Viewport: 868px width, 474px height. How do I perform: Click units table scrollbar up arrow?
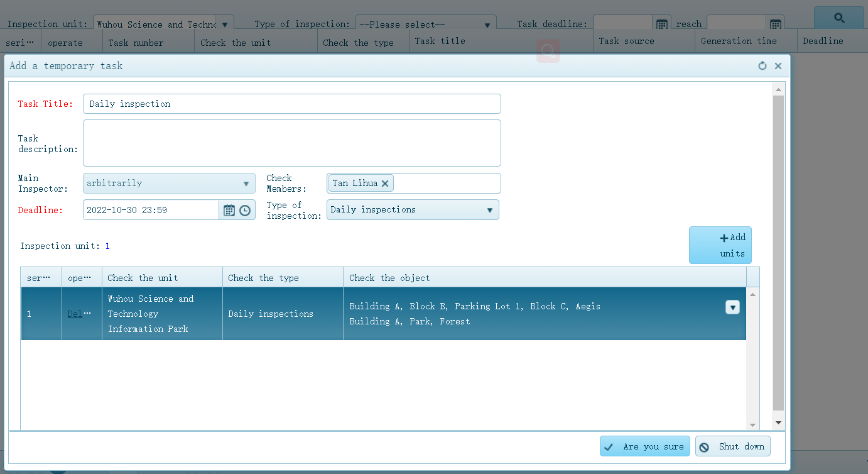[752, 294]
